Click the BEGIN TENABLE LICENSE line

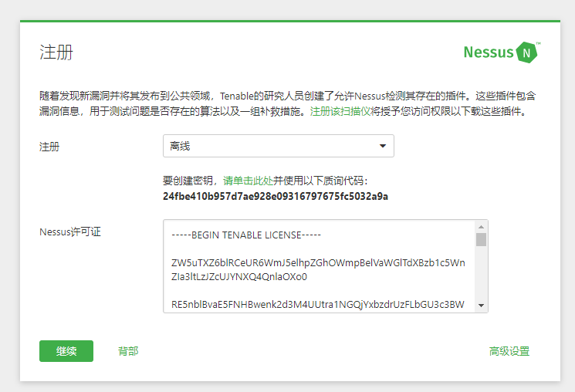pyautogui.click(x=246, y=235)
